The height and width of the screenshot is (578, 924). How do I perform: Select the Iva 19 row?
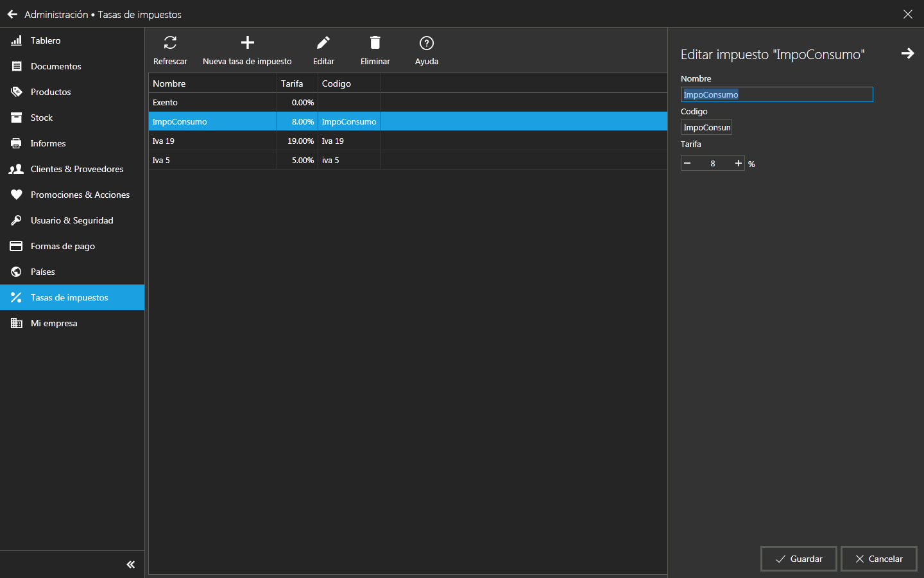coord(212,141)
